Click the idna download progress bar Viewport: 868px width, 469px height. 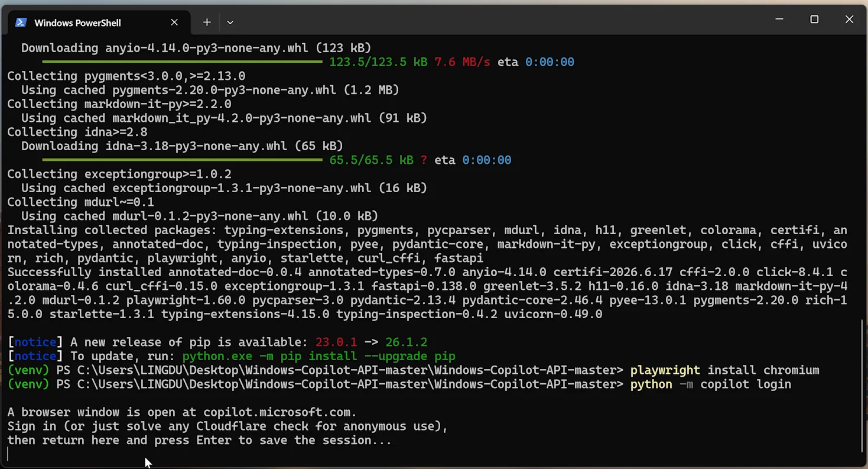point(182,160)
